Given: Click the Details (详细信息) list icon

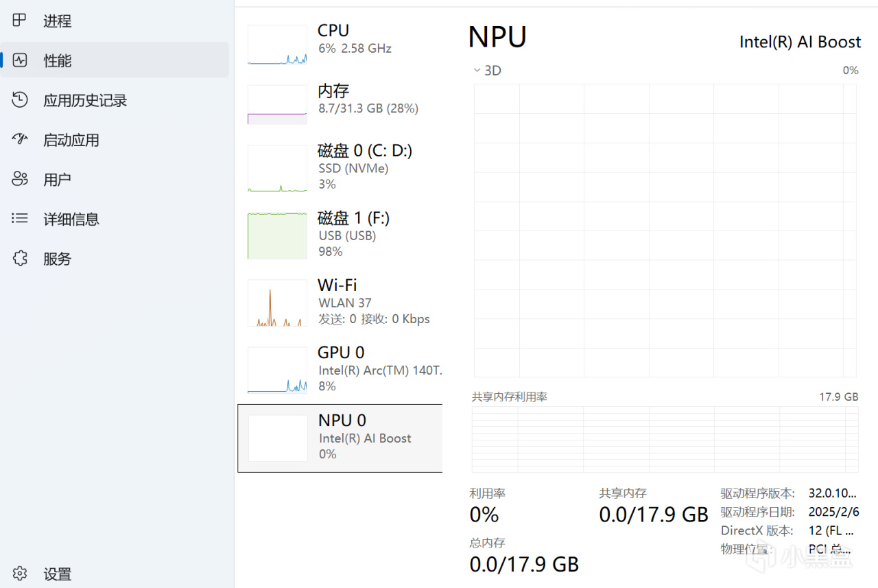Looking at the screenshot, I should click(x=20, y=219).
